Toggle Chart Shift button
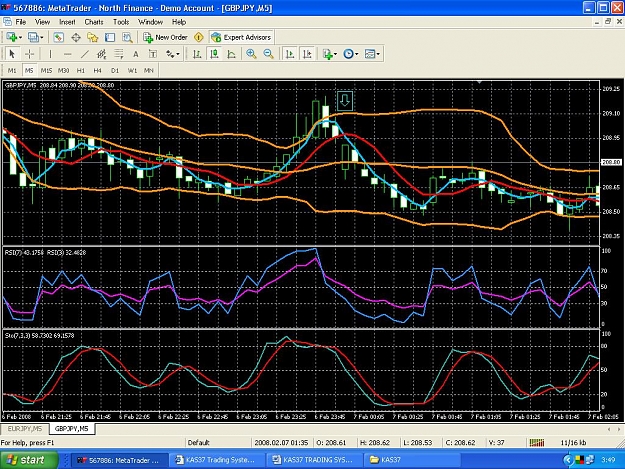The image size is (625, 469). pyautogui.click(x=307, y=54)
